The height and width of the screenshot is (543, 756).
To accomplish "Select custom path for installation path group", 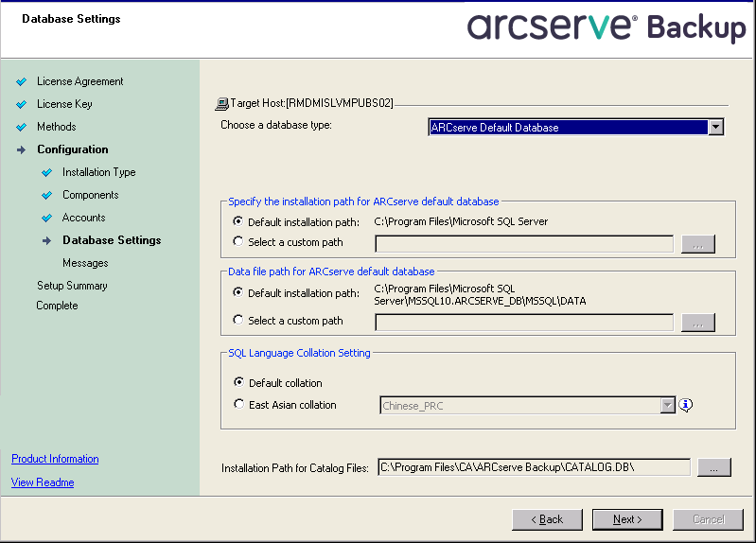I will 237,241.
